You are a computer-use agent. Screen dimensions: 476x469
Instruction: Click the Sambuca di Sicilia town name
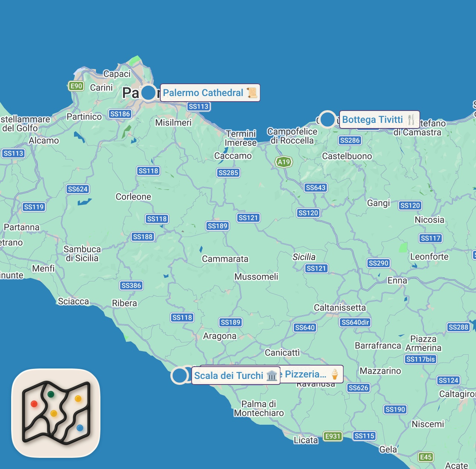click(82, 253)
